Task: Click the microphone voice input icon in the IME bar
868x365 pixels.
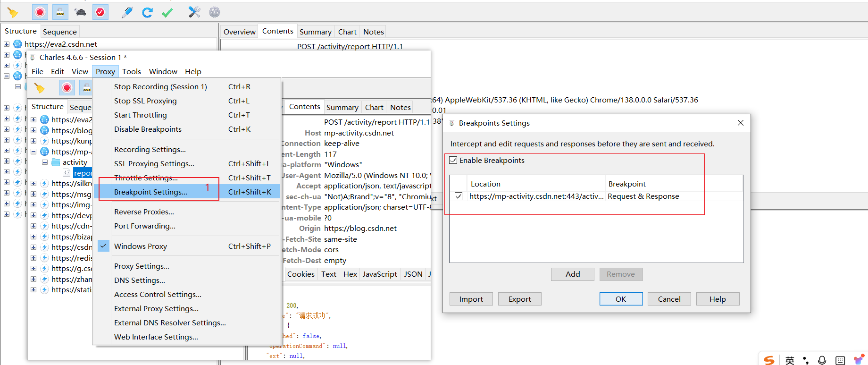Action: point(822,360)
